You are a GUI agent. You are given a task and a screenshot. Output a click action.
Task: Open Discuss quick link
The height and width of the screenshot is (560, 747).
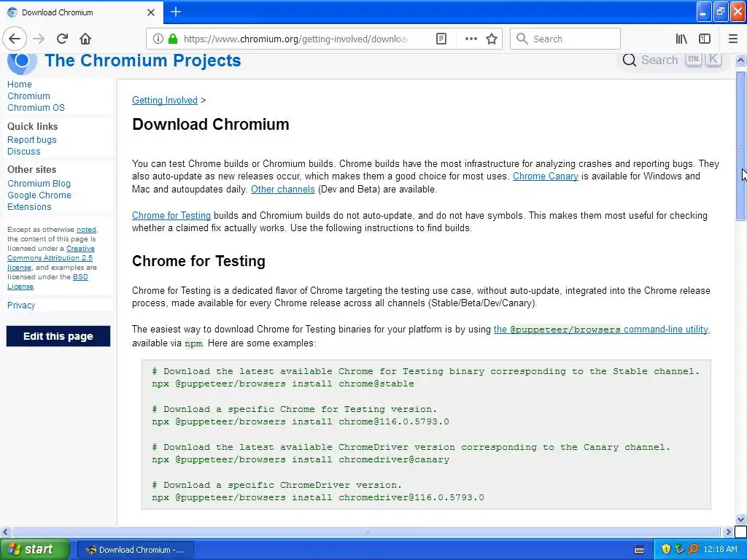click(x=24, y=152)
